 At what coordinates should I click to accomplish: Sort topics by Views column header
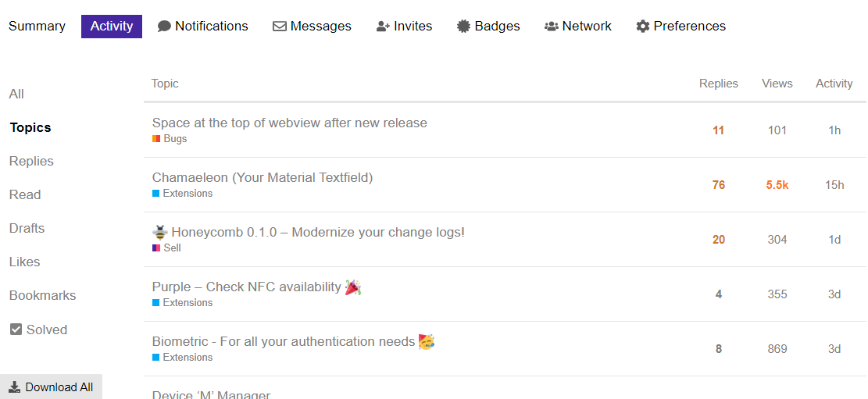[777, 84]
